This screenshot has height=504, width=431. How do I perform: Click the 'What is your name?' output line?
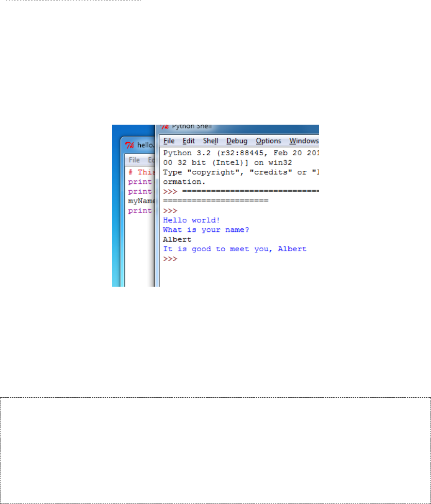tap(206, 230)
